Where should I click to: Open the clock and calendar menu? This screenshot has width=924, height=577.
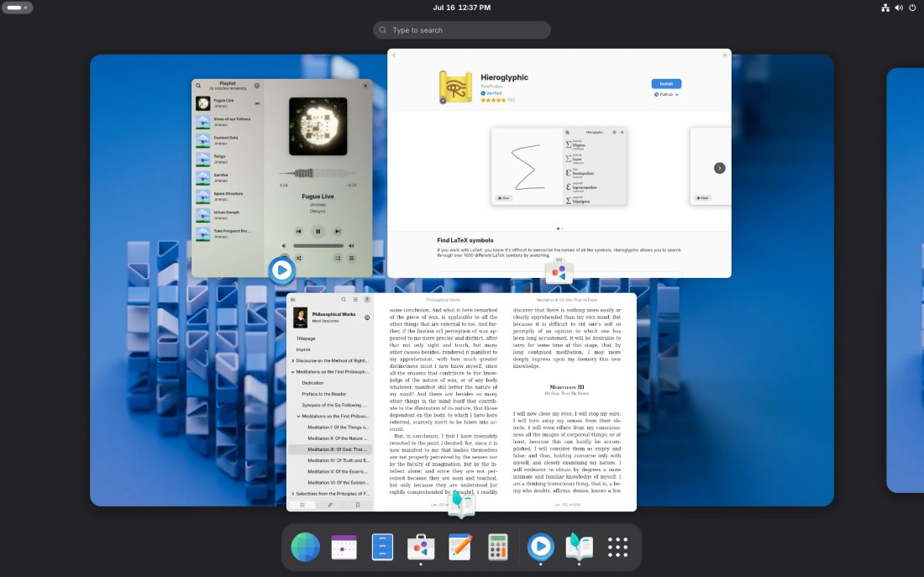(x=462, y=8)
